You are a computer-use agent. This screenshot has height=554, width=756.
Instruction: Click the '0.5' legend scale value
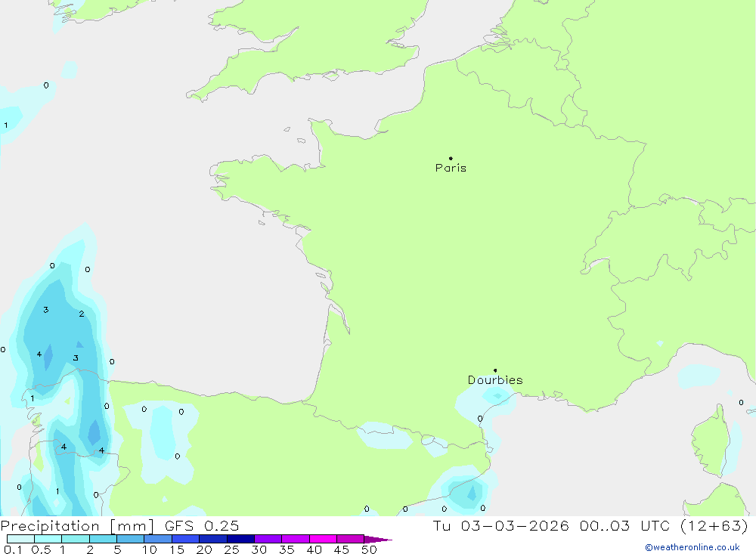tap(41, 549)
